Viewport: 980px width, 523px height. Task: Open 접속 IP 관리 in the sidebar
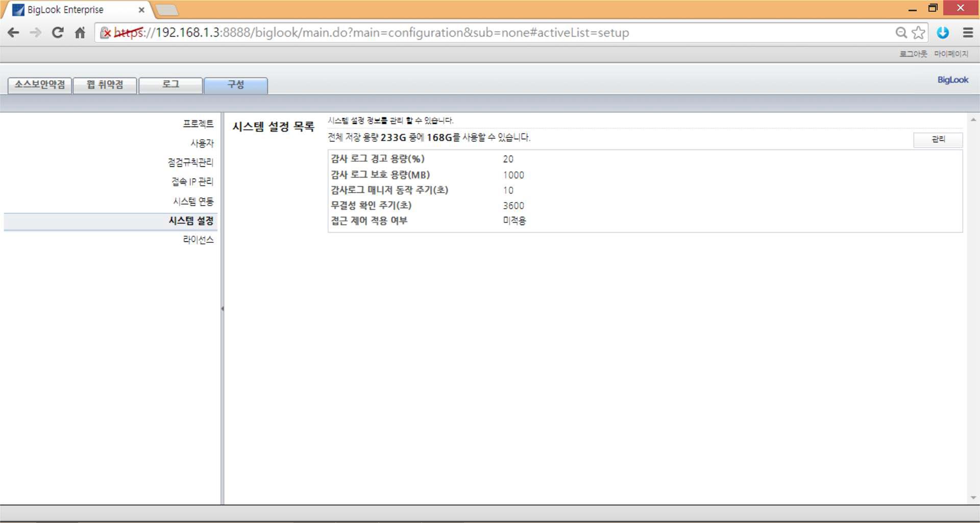[x=192, y=182]
